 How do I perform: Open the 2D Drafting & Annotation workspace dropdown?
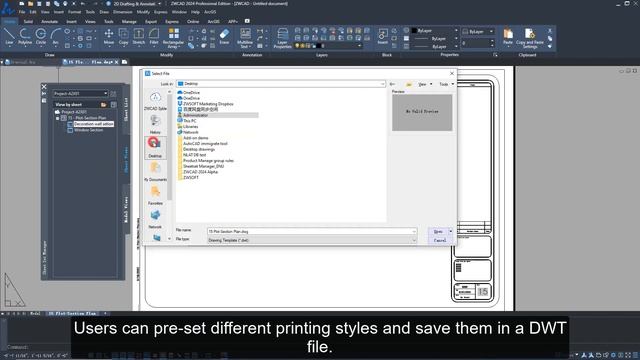[x=159, y=4]
